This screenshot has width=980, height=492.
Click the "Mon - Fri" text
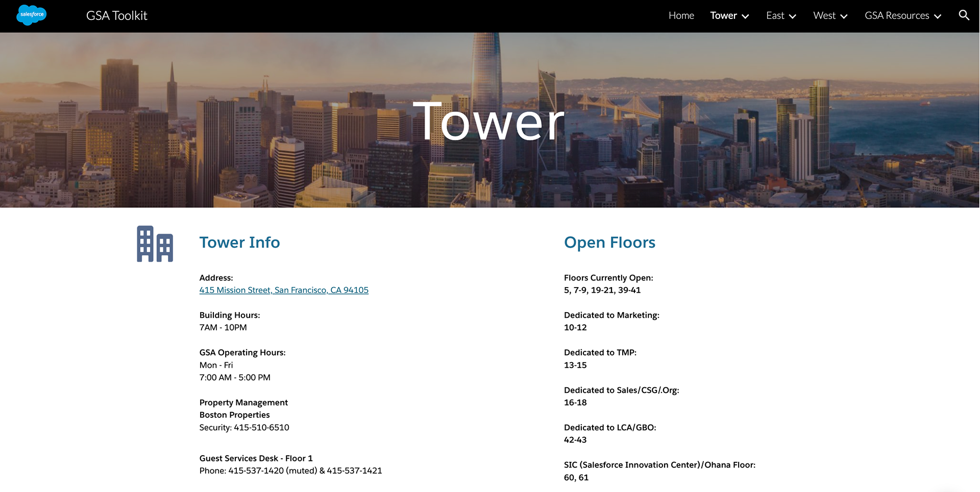[216, 365]
